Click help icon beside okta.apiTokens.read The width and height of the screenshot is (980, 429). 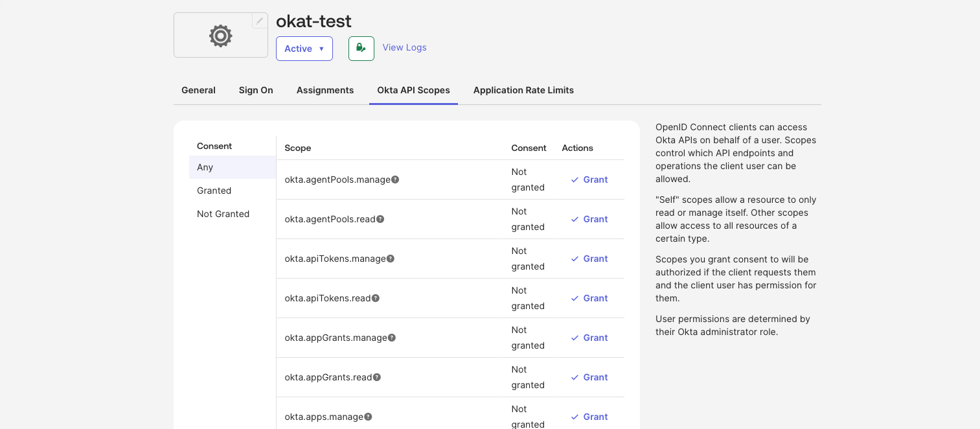pos(376,298)
